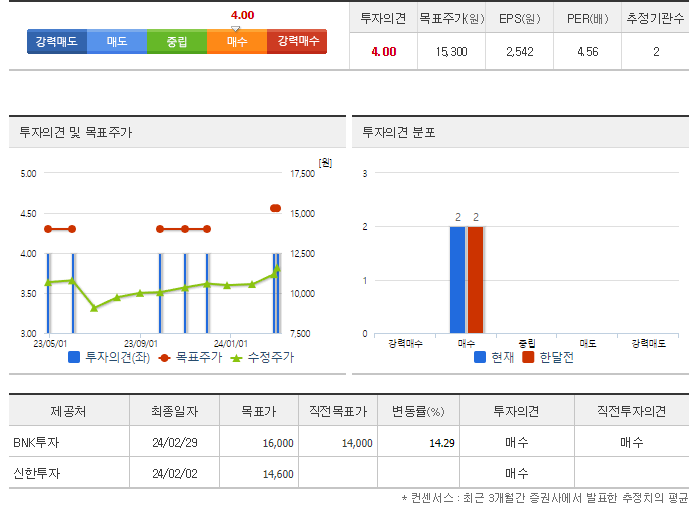Viewport: 698px width, 516px height.
Task: Click the 24/01/01 date axis label
Action: pyautogui.click(x=231, y=344)
